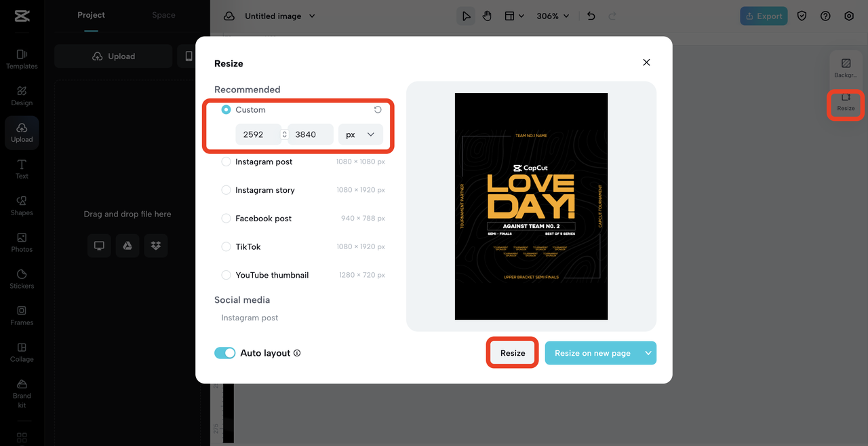
Task: Click the Drag and drop file here text
Action: pyautogui.click(x=127, y=214)
